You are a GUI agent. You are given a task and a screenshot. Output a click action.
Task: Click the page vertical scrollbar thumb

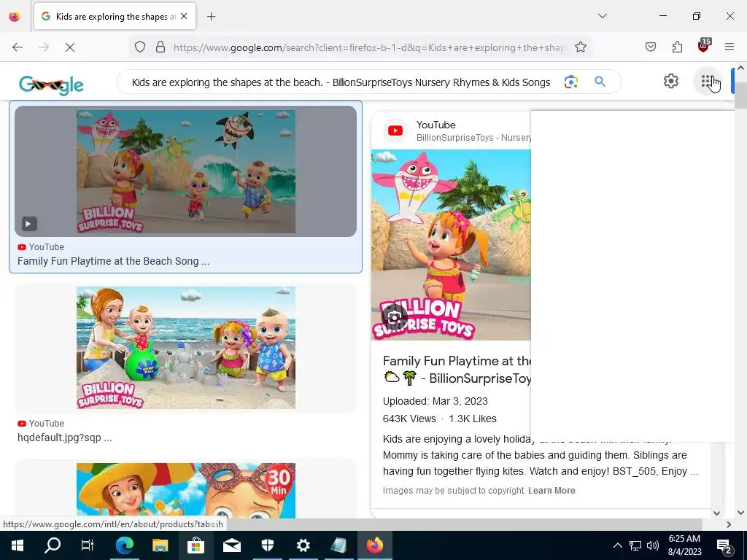tap(741, 94)
